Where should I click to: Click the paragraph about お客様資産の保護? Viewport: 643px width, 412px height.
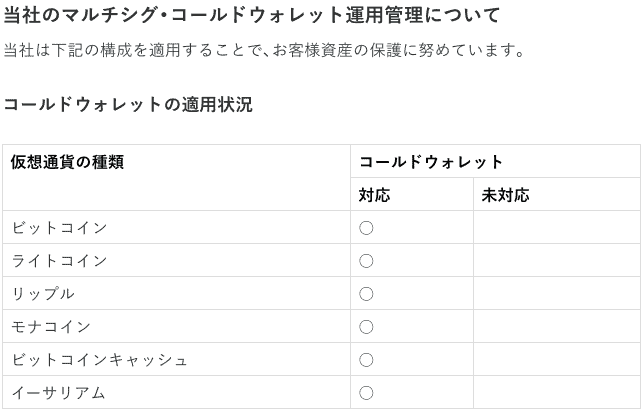pyautogui.click(x=264, y=50)
